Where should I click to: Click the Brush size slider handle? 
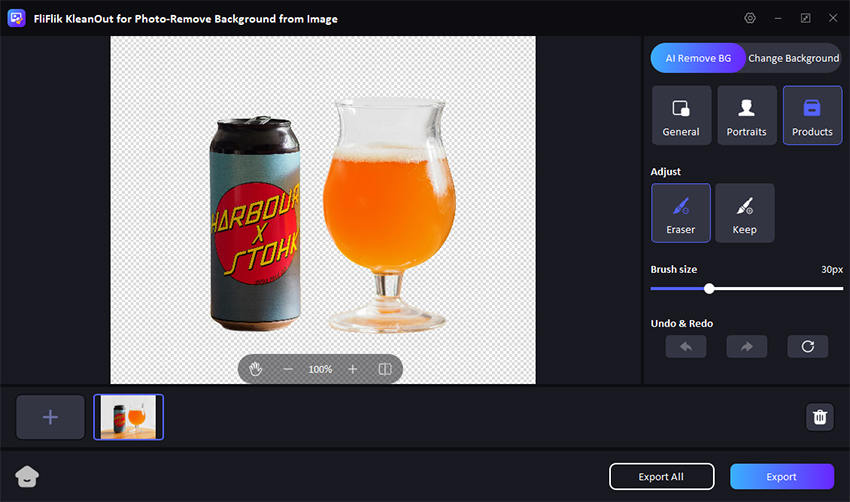[x=709, y=288]
